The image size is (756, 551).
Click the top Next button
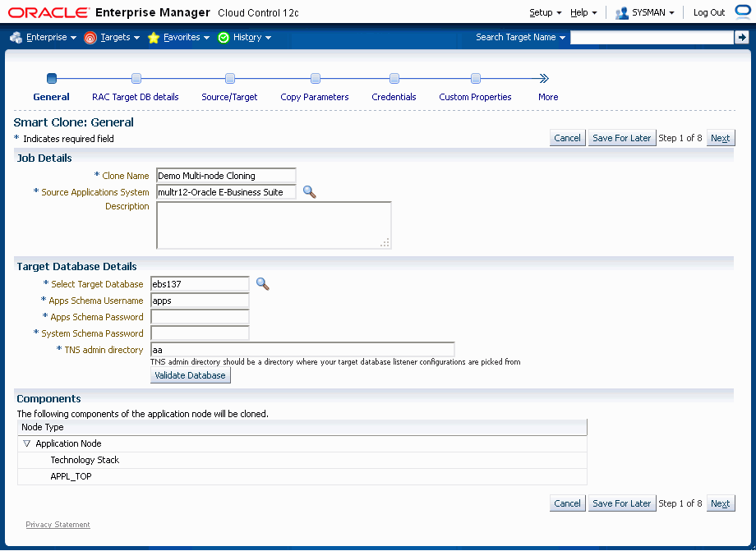point(721,138)
